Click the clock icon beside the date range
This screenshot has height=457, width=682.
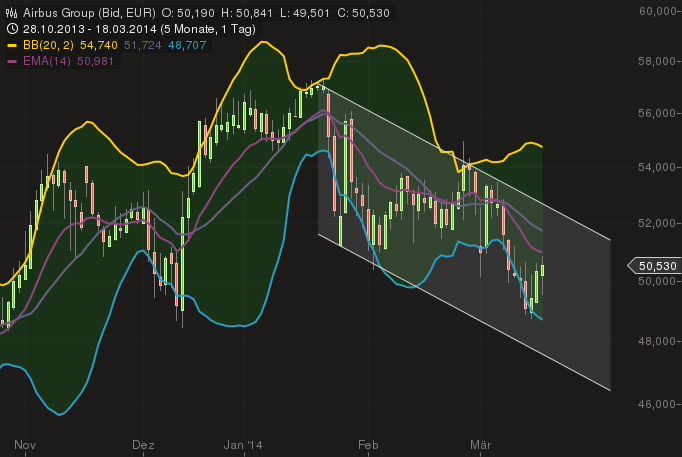(x=13, y=29)
